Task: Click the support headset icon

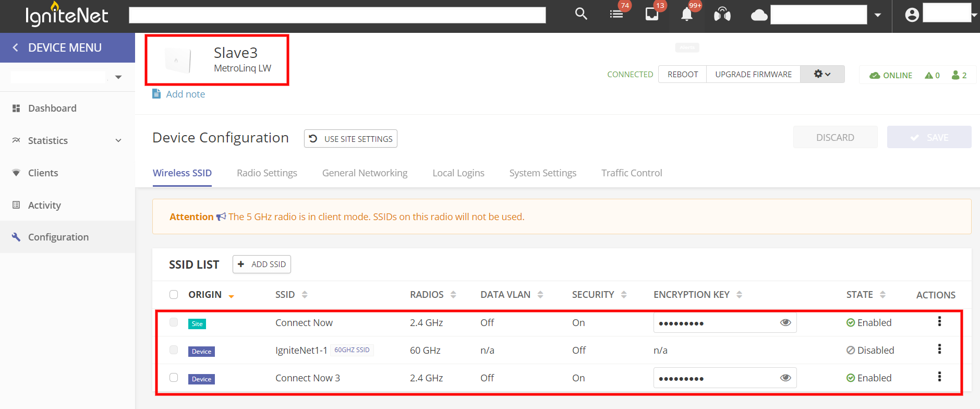Action: (x=722, y=14)
